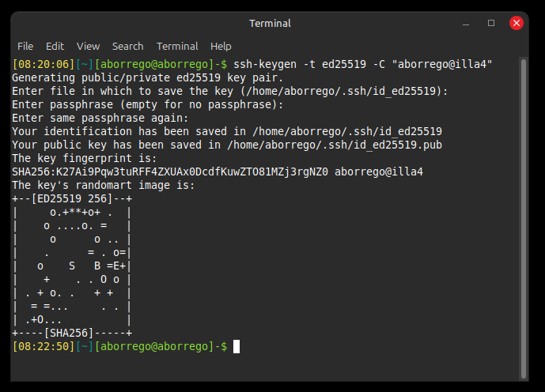The height and width of the screenshot is (392, 545).
Task: Close the Terminal window with red button
Action: [517, 23]
